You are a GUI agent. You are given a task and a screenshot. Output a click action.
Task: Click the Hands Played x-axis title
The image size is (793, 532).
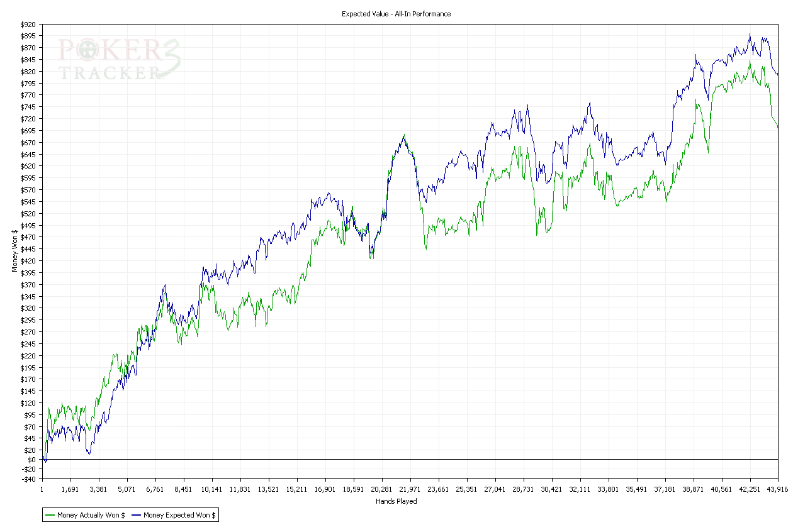[x=396, y=501]
